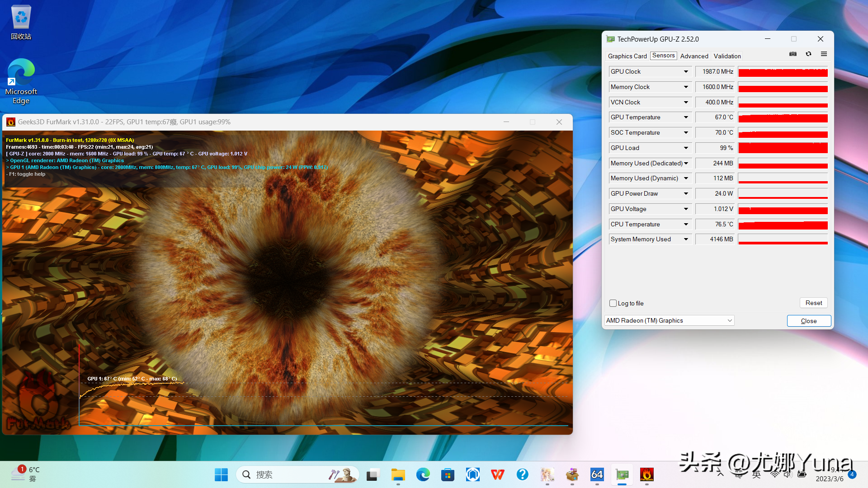Expand the Memory Clock sensor dropdown
Viewport: 868px width, 488px height.
pos(686,87)
